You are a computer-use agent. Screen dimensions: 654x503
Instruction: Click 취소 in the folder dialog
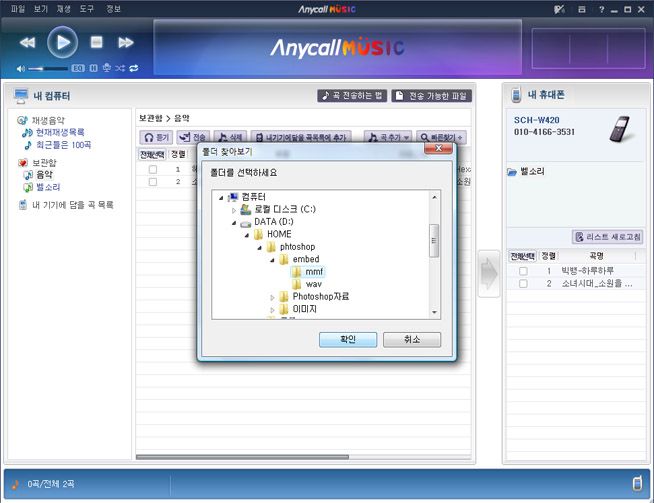point(412,340)
